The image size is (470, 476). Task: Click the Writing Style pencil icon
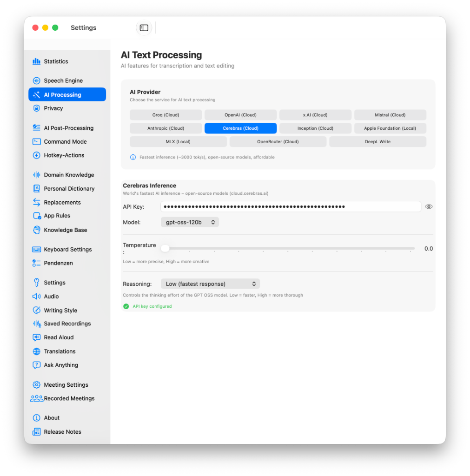tap(36, 310)
